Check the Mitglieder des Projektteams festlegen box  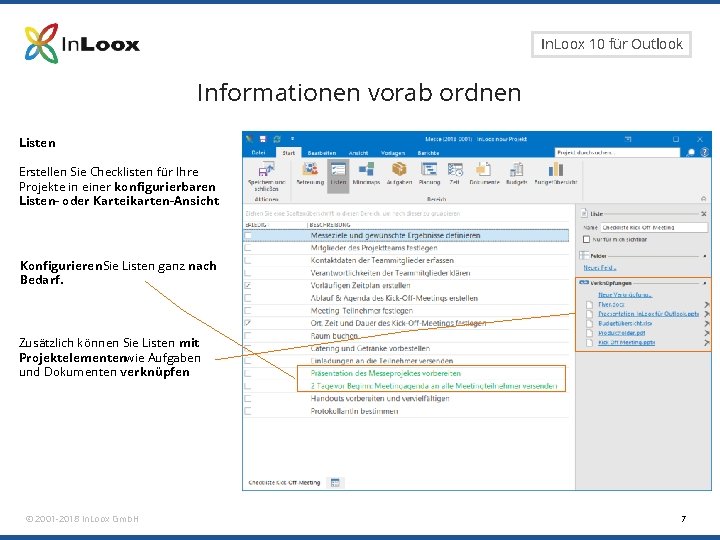pos(248,248)
